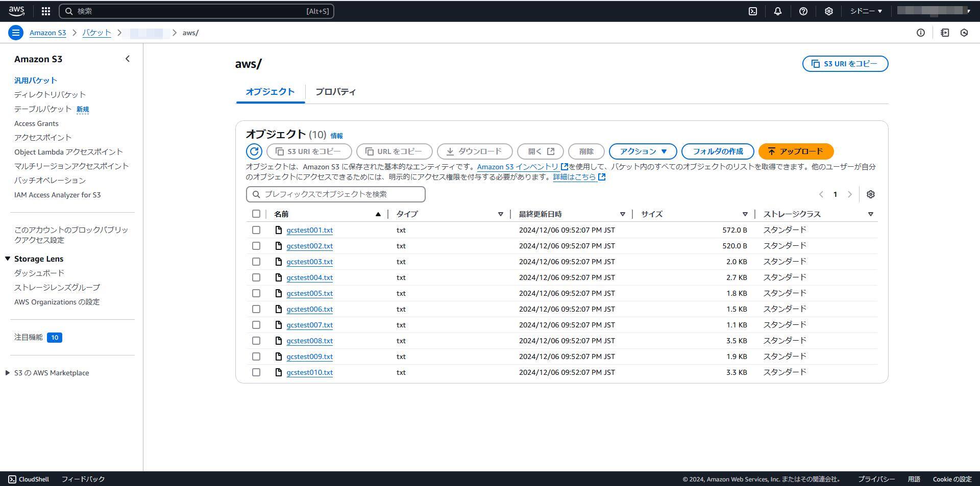
Task: Open the tutorials panel icon in breadcrumb bar
Action: 945,33
